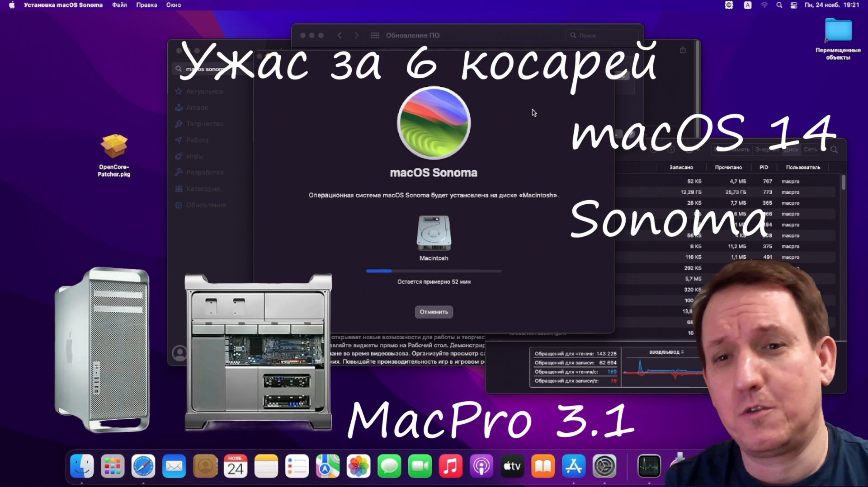Open Messages in the Dock
The height and width of the screenshot is (487, 868).
pyautogui.click(x=389, y=466)
